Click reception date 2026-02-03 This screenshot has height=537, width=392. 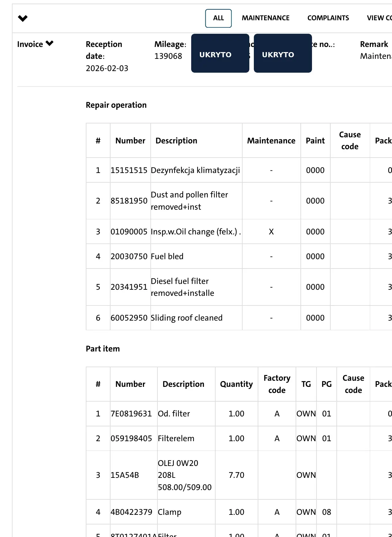click(x=107, y=68)
